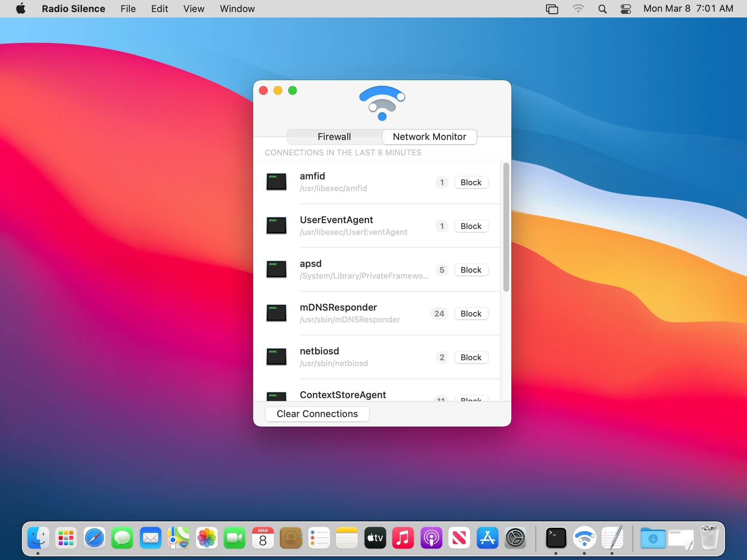The height and width of the screenshot is (560, 747).
Task: Show mDNSResponder's 24 connections count
Action: coord(439,314)
